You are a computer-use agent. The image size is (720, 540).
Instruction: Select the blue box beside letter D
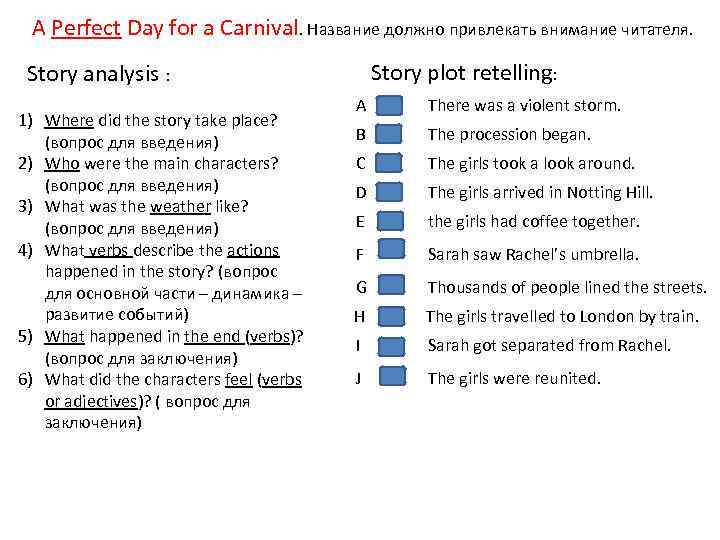pos(392,192)
